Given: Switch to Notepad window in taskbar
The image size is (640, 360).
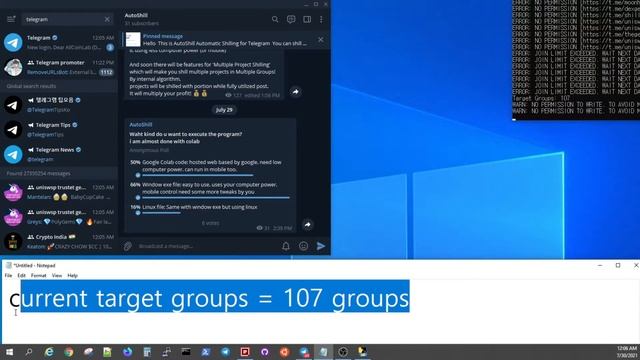Looking at the screenshot, I should click(x=323, y=352).
